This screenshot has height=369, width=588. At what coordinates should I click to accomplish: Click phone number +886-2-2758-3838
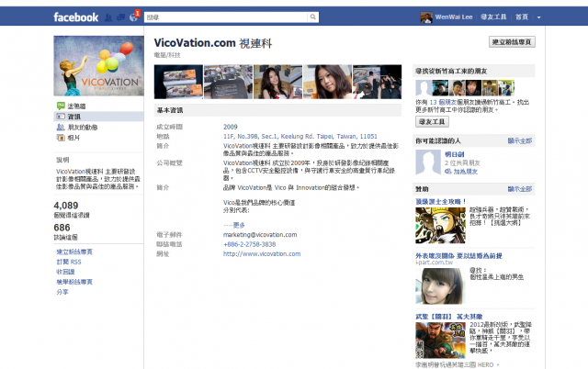tap(249, 244)
